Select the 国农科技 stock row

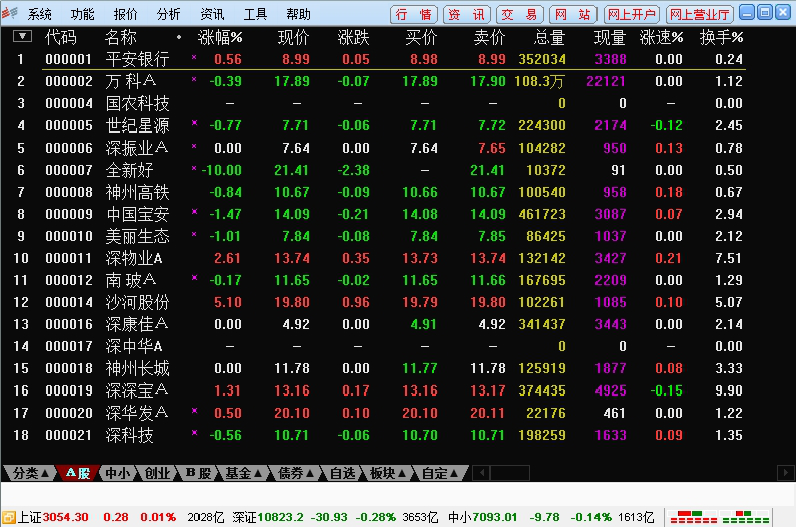379,104
